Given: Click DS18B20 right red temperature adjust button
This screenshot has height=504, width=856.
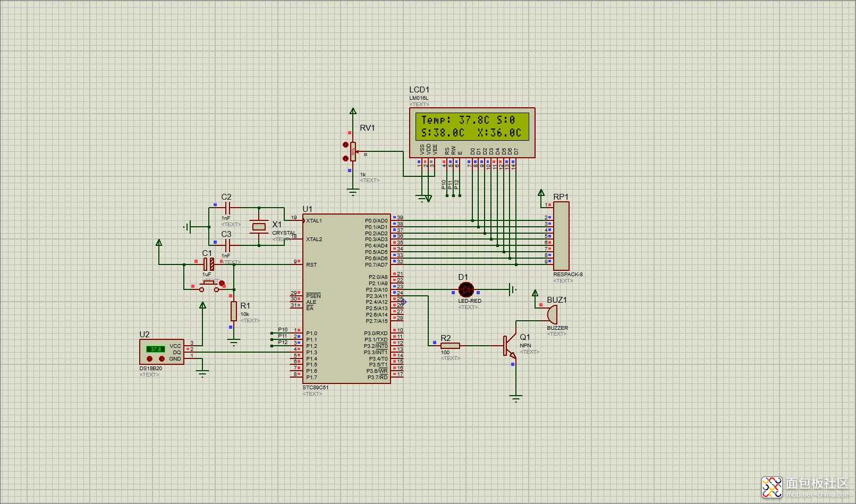Looking at the screenshot, I should (162, 359).
